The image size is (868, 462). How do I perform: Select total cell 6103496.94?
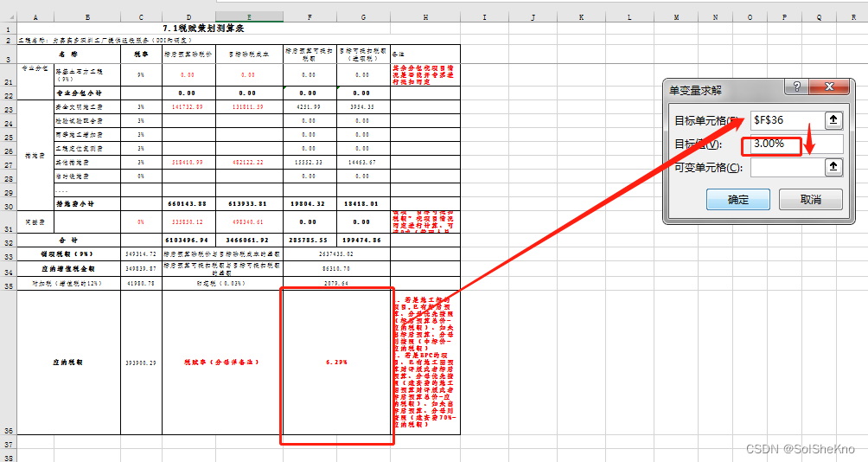pyautogui.click(x=188, y=241)
